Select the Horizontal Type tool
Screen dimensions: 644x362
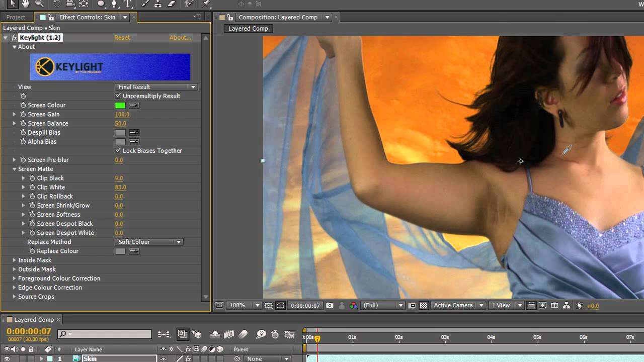128,4
